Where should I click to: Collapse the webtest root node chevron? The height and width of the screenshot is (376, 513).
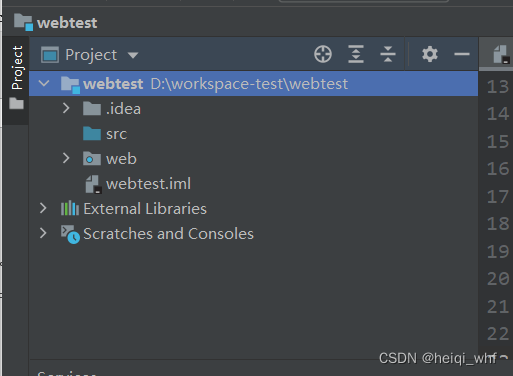[44, 83]
